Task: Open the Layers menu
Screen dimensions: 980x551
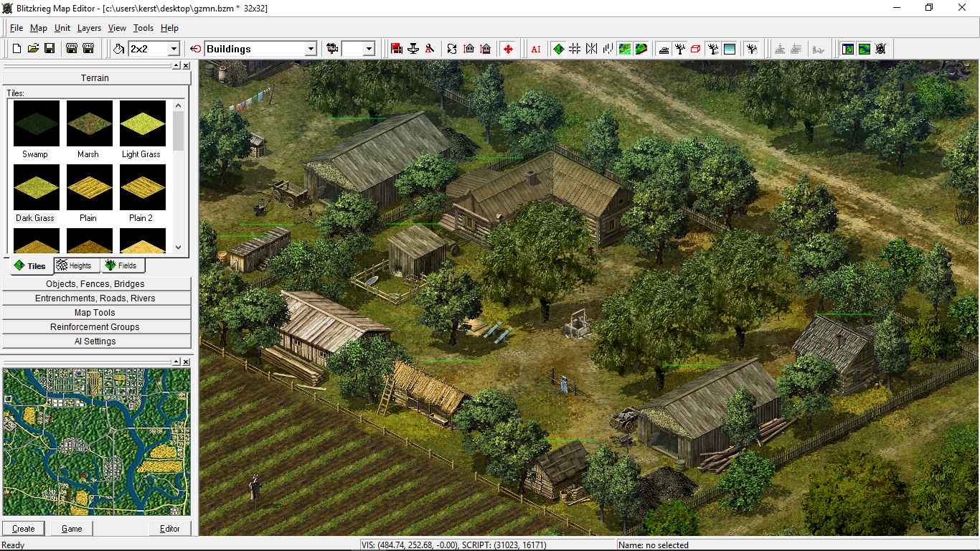Action: [x=89, y=28]
